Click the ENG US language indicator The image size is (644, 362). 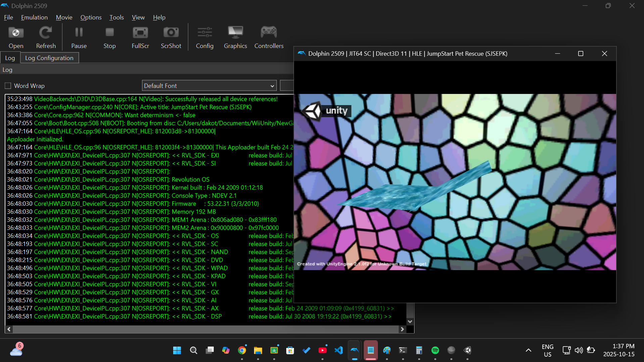[x=548, y=350]
